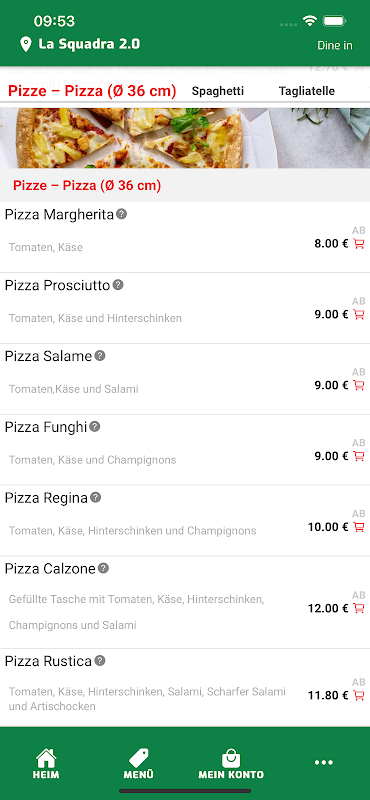Add Pizza Margherita to cart

click(359, 244)
